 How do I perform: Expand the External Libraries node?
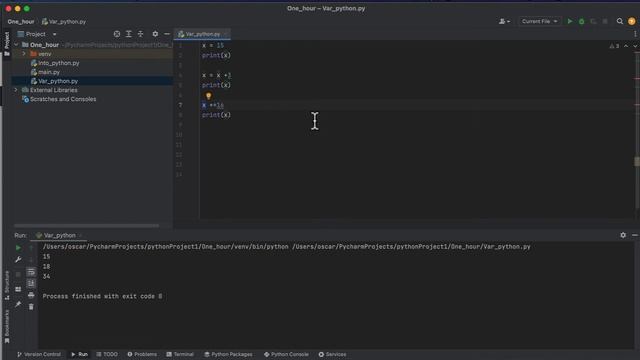(x=16, y=90)
